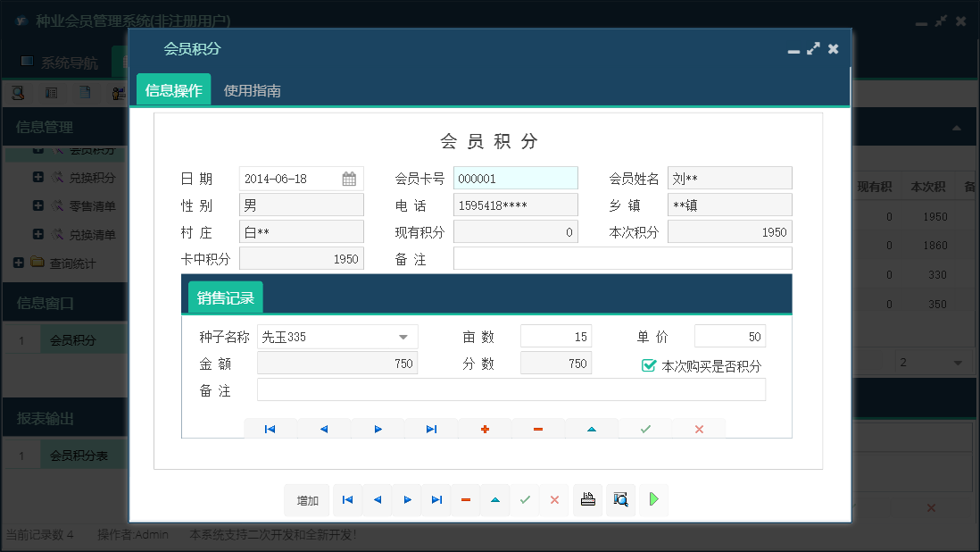The width and height of the screenshot is (980, 552).
Task: Click the cancel (×) icon in 销售记录 toolbar
Action: point(699,429)
